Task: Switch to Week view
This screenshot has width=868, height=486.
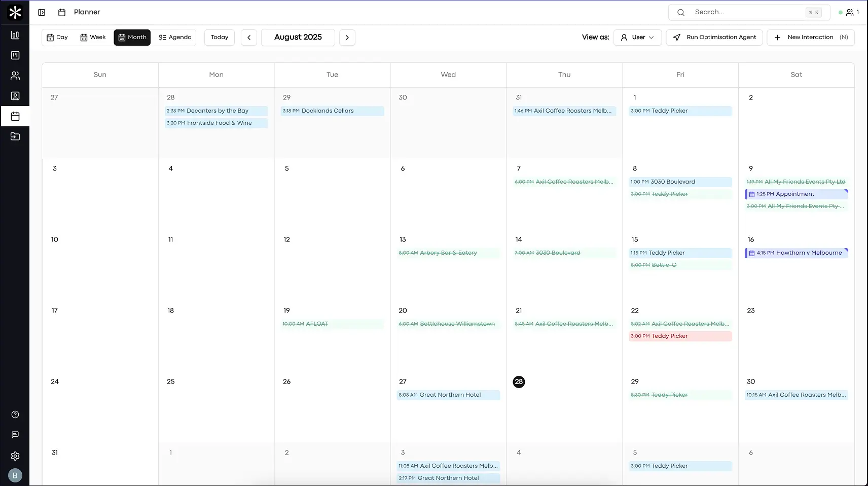Action: click(x=93, y=38)
